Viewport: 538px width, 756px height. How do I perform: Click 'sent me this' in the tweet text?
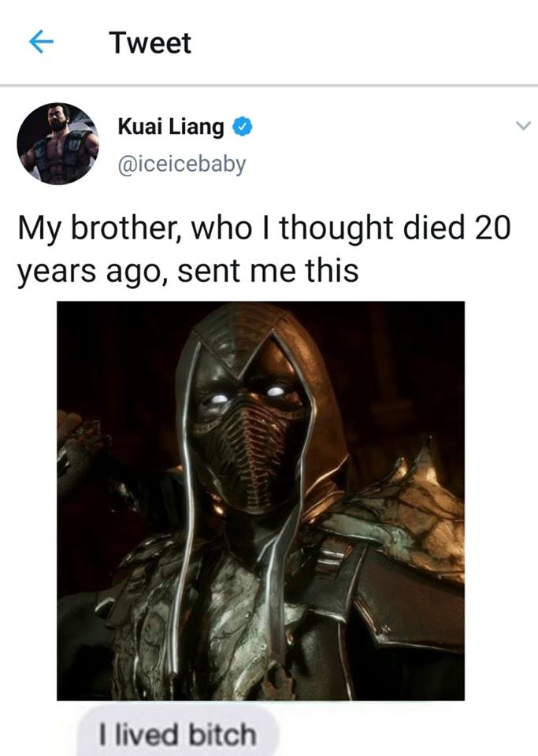pyautogui.click(x=268, y=270)
